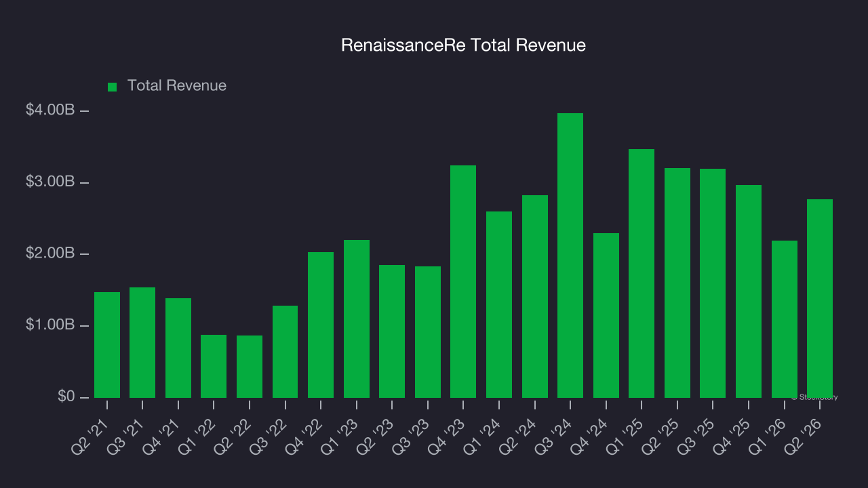Select the revenue bar for Q4 '23
868x488 pixels.
point(463,281)
